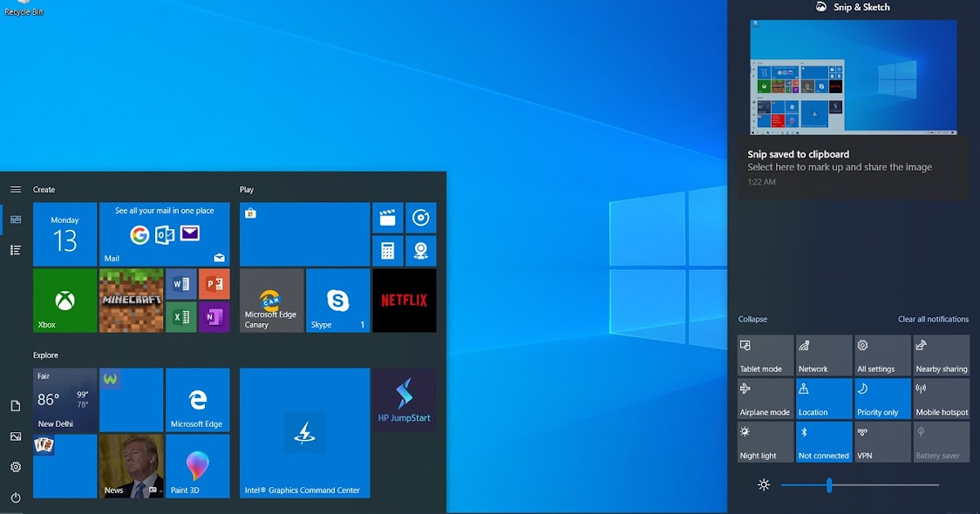Collapse the quick actions panel
This screenshot has width=980, height=514.
pyautogui.click(x=753, y=319)
